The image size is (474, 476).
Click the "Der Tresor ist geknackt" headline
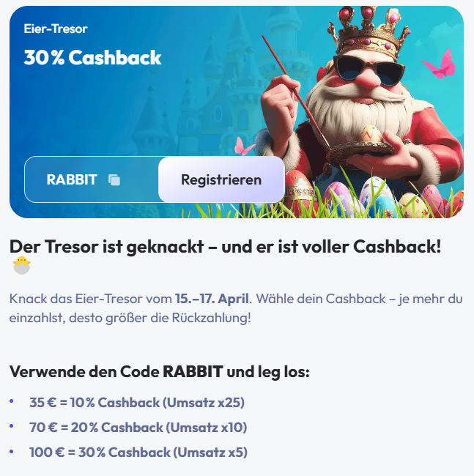(225, 246)
